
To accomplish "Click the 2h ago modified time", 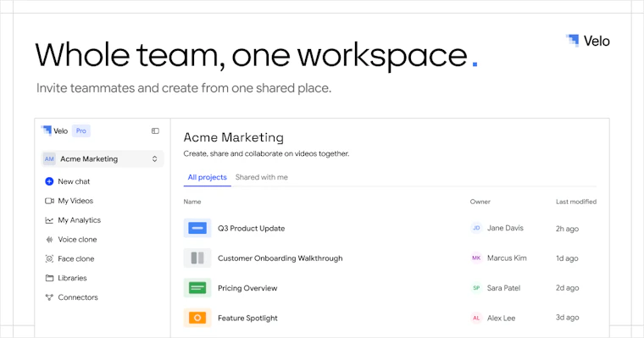I will pos(567,229).
